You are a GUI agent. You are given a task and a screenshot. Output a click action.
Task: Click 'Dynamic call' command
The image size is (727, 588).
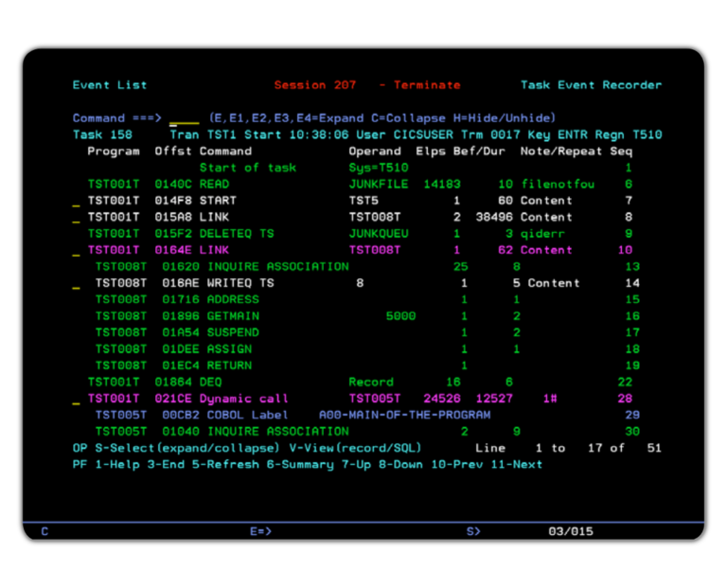(x=244, y=399)
